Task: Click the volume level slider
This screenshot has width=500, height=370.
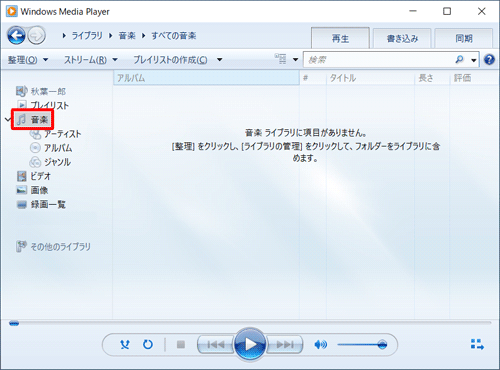Action: coord(362,345)
